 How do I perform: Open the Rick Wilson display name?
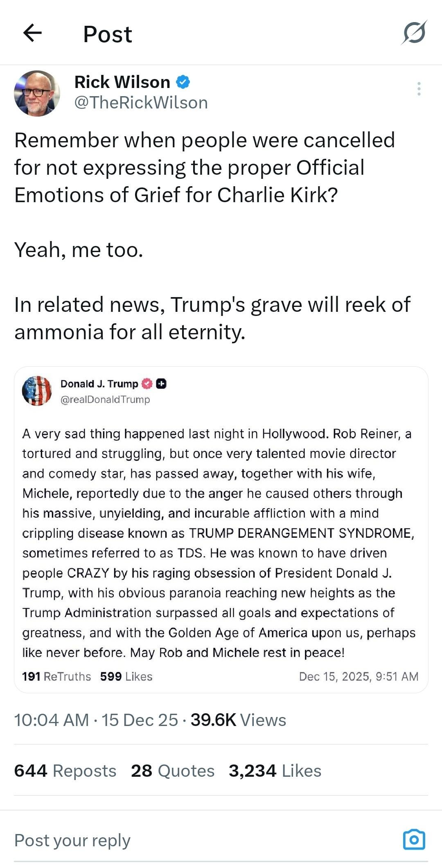(x=122, y=82)
